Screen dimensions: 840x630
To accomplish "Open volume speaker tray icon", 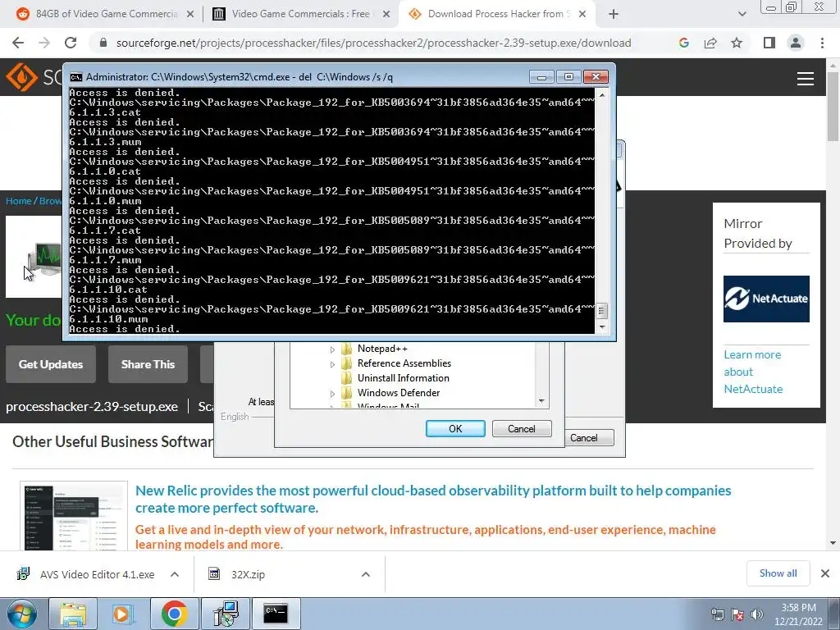I will coord(757,614).
